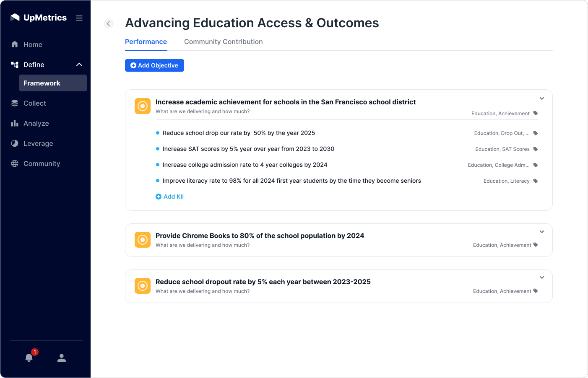Image resolution: width=588 pixels, height=378 pixels.
Task: Click the Increase SAT scores key indicator
Action: (248, 149)
